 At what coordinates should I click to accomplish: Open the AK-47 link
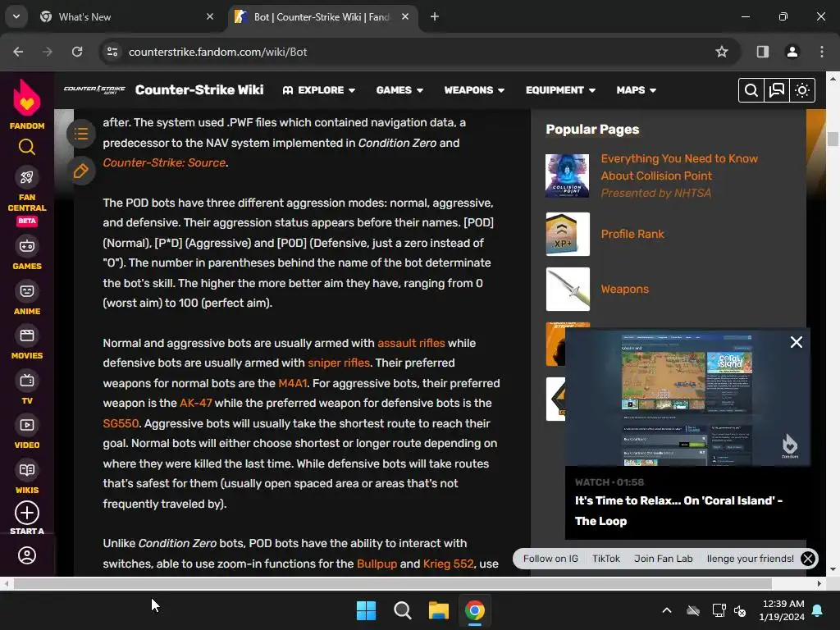[x=195, y=403]
